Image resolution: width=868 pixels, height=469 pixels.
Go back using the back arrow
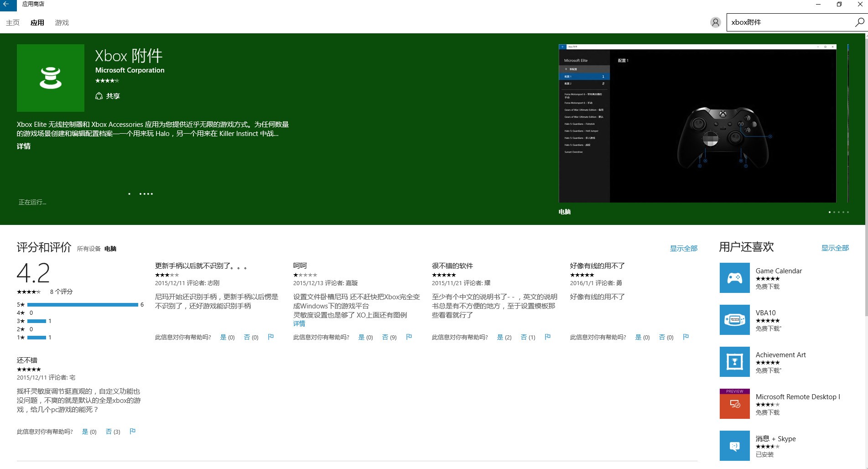pos(6,5)
